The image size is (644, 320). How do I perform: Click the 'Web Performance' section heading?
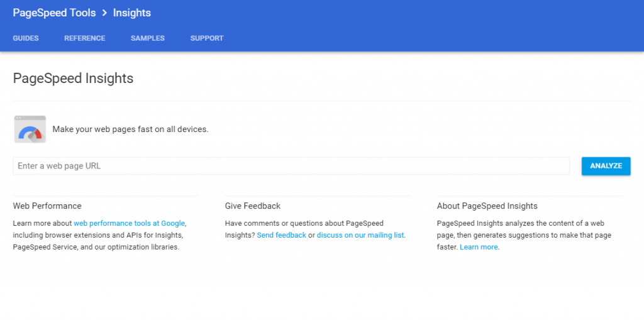tap(47, 206)
